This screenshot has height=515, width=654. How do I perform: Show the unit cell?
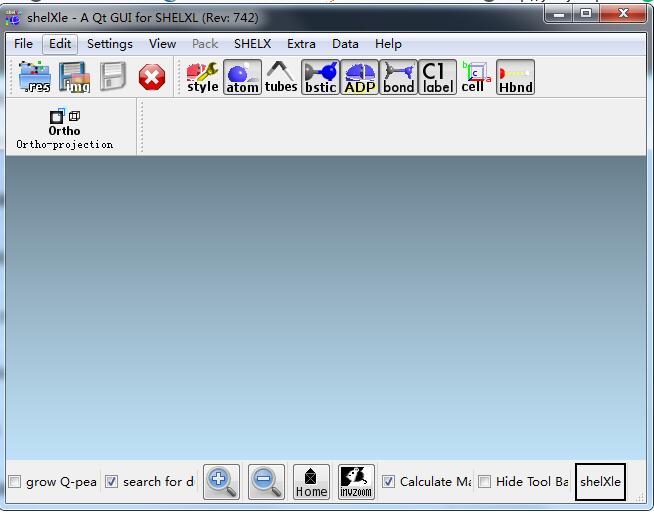point(476,77)
